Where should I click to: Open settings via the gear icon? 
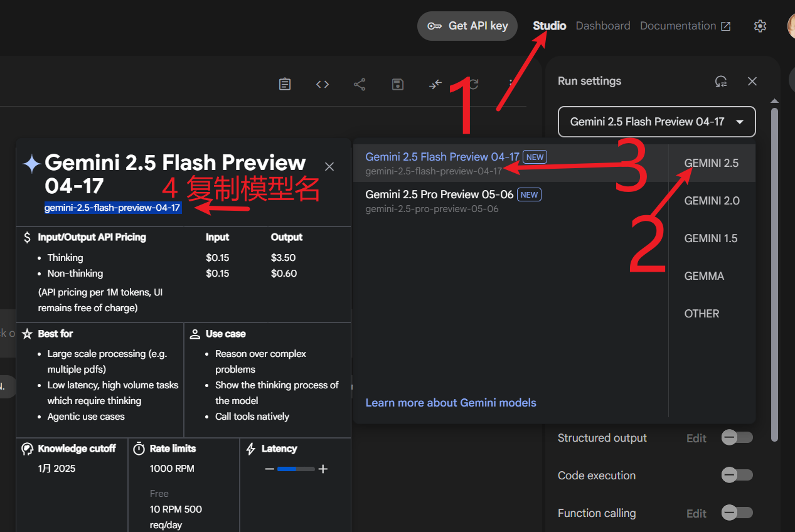pyautogui.click(x=760, y=26)
